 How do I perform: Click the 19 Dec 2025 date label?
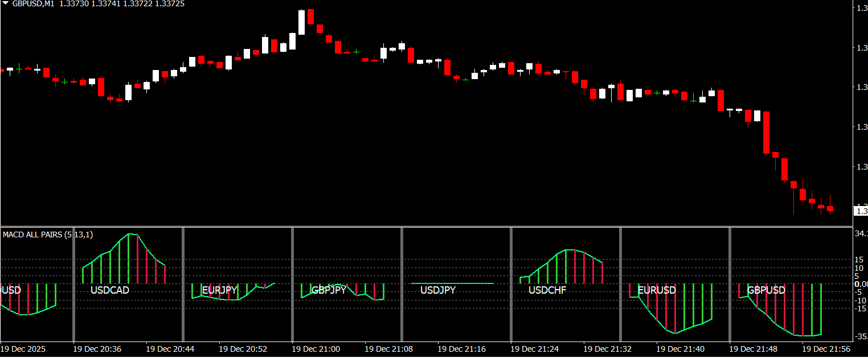click(x=23, y=349)
